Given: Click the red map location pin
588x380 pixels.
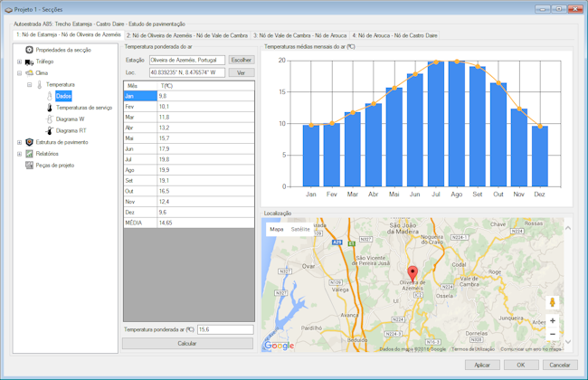Looking at the screenshot, I should coord(413,272).
